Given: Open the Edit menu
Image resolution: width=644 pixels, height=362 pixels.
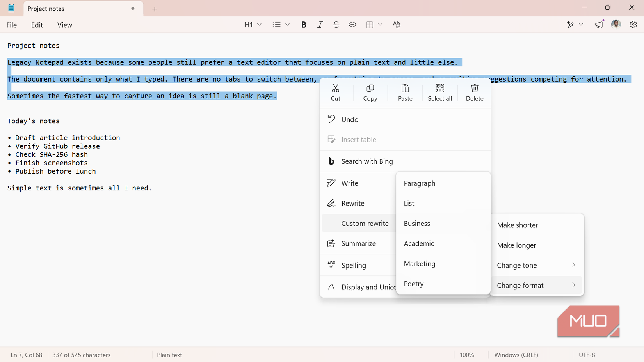Looking at the screenshot, I should [x=37, y=25].
